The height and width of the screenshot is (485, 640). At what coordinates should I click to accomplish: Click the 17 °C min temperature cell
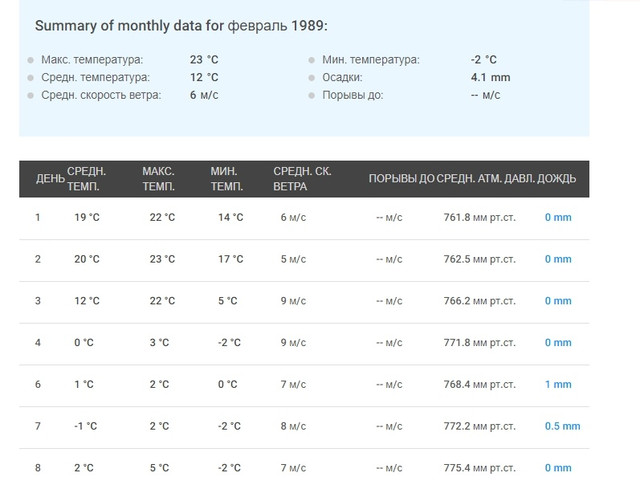tap(231, 259)
